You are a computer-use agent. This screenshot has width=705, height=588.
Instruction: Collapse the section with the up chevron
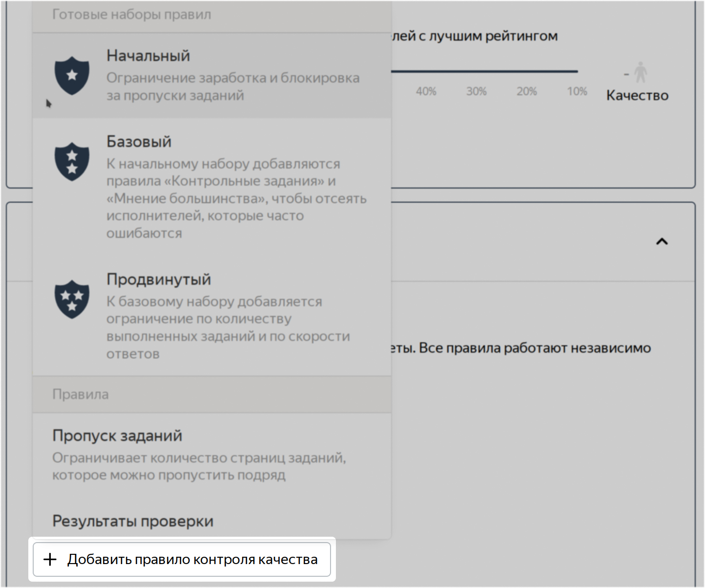pyautogui.click(x=662, y=241)
